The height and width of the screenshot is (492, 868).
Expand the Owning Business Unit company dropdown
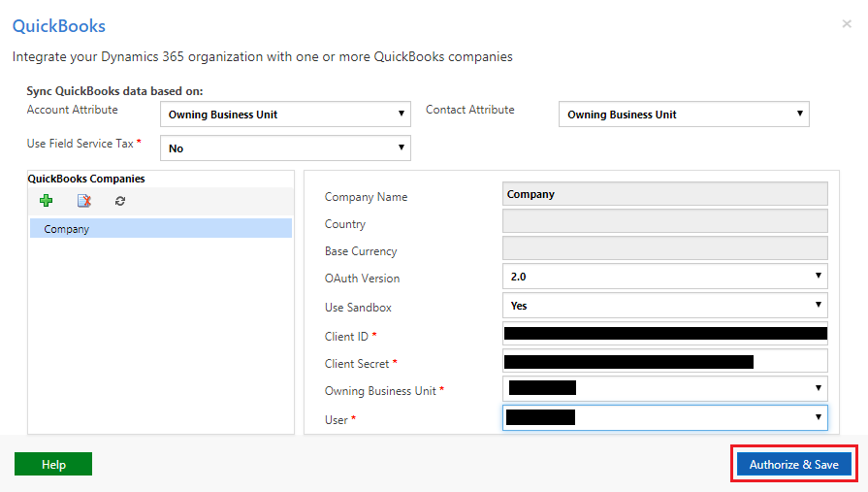665,388
